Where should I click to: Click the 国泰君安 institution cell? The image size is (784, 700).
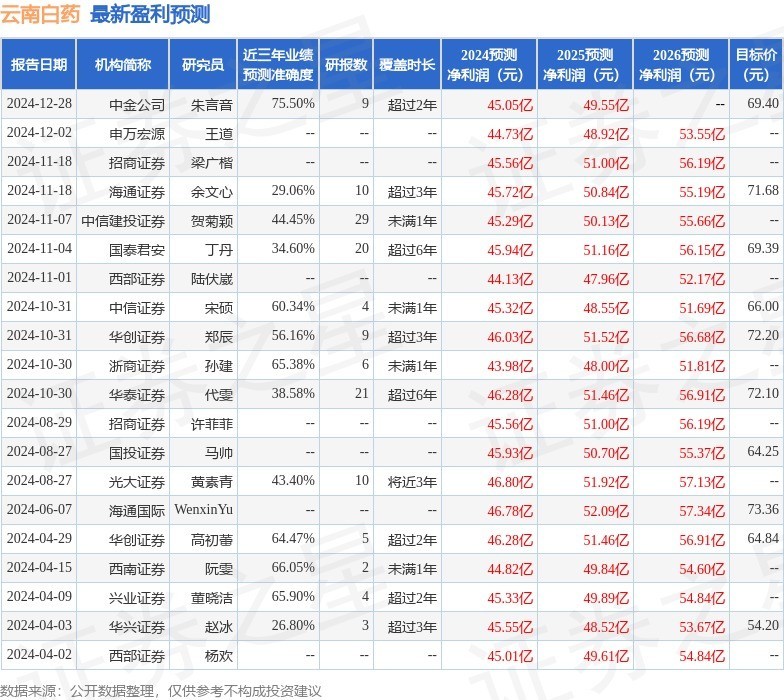(x=137, y=248)
